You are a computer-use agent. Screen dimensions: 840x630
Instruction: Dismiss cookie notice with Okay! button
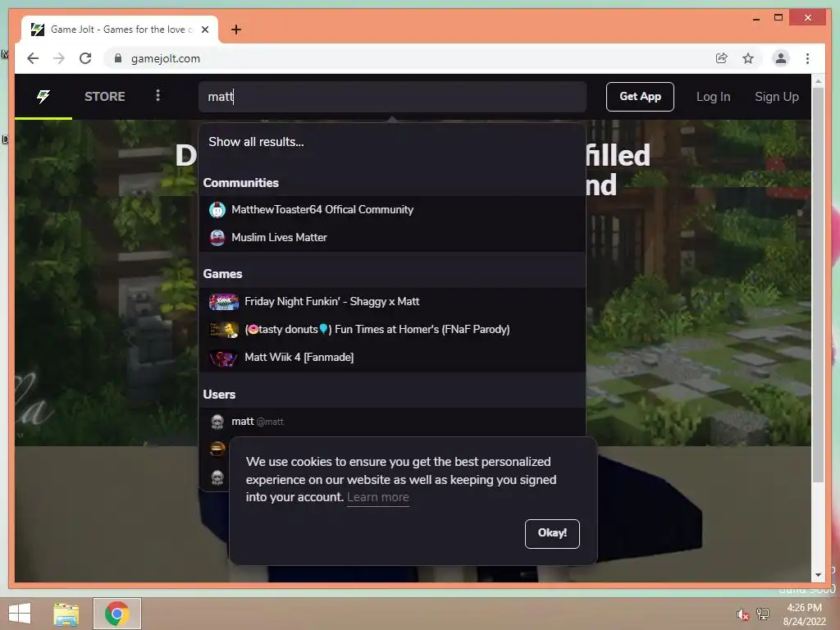pyautogui.click(x=552, y=533)
